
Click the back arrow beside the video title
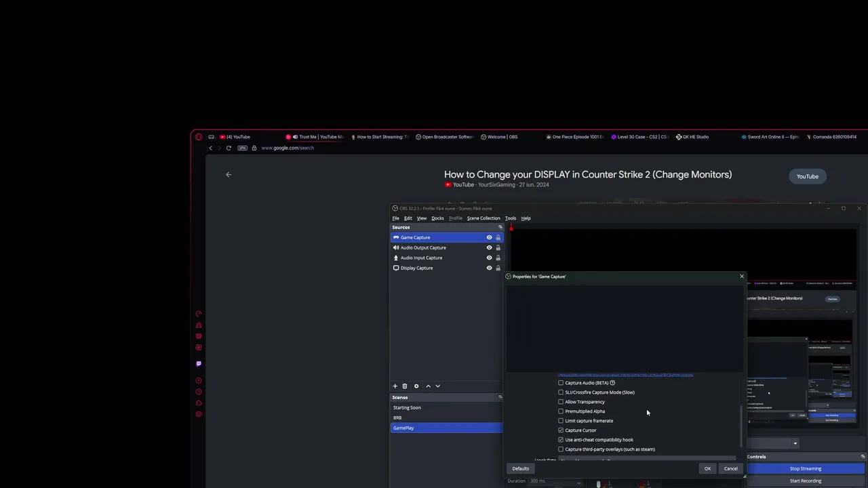[x=229, y=175]
